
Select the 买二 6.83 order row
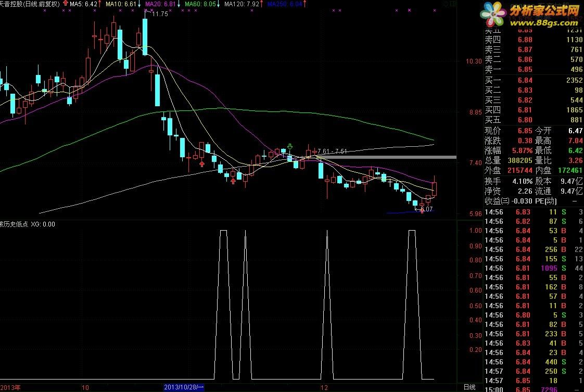tap(534, 90)
